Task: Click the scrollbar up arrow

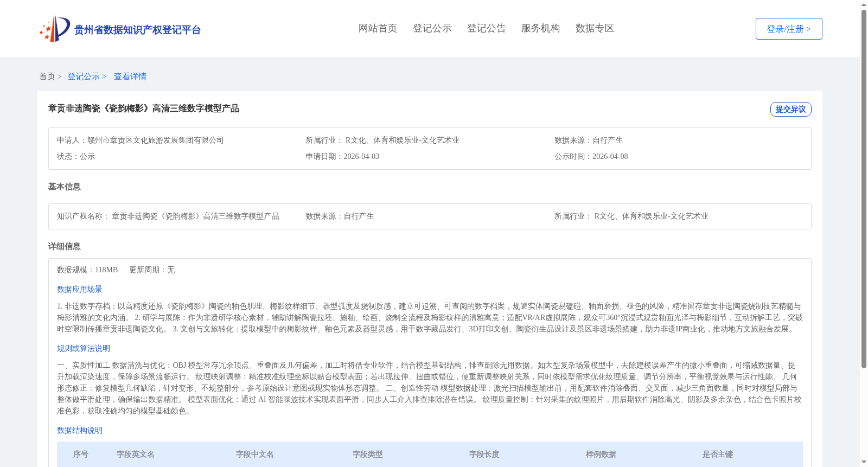Action: coord(864,4)
